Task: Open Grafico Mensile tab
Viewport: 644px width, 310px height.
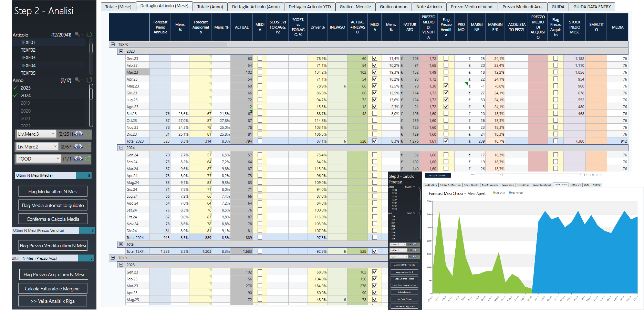Action: click(355, 7)
